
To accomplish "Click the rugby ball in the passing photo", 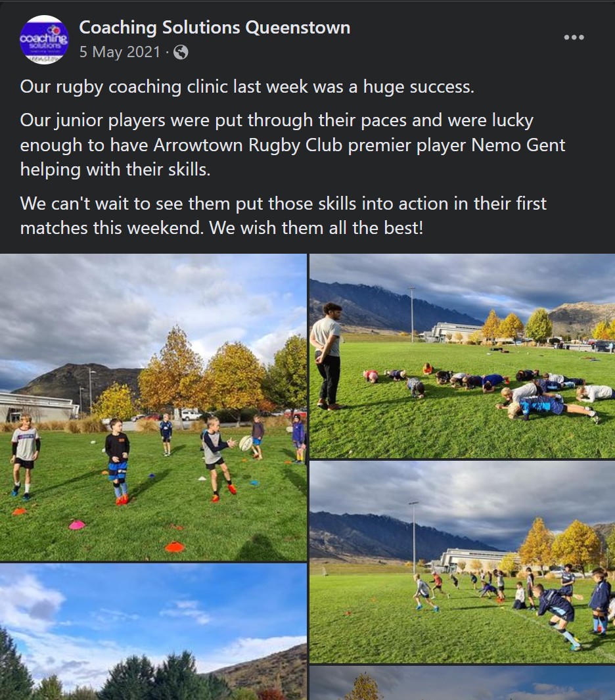I will (246, 443).
